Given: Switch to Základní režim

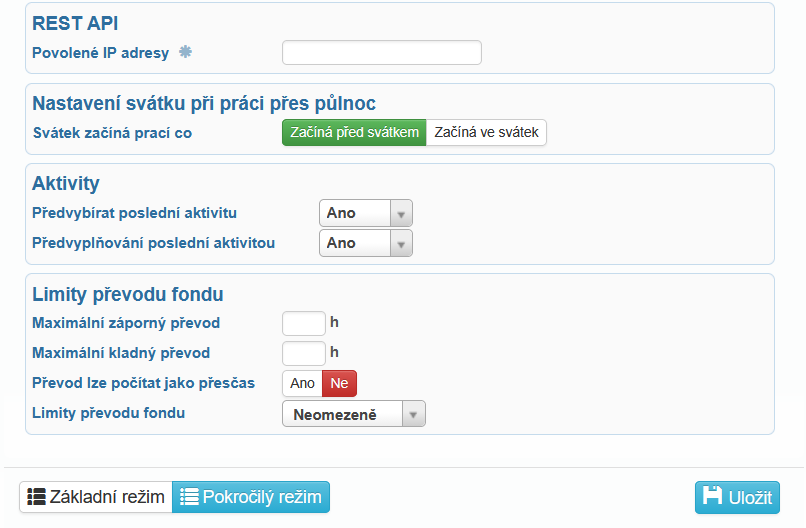Looking at the screenshot, I should 96,497.
